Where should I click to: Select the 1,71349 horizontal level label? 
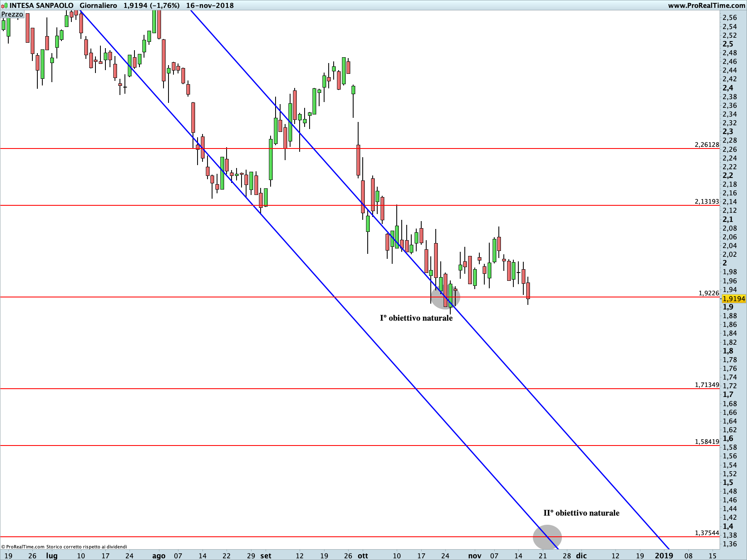pos(707,385)
